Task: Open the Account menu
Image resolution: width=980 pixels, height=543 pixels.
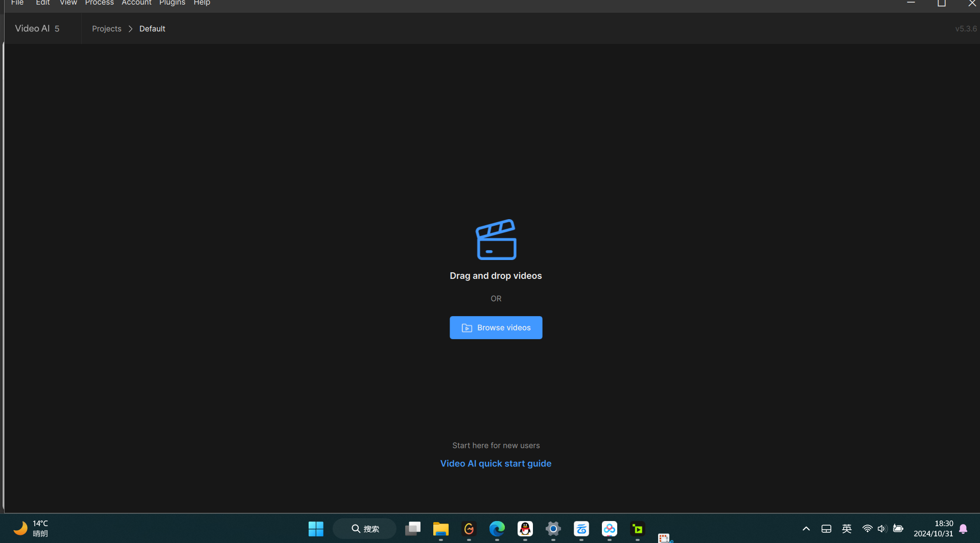Action: point(136,3)
